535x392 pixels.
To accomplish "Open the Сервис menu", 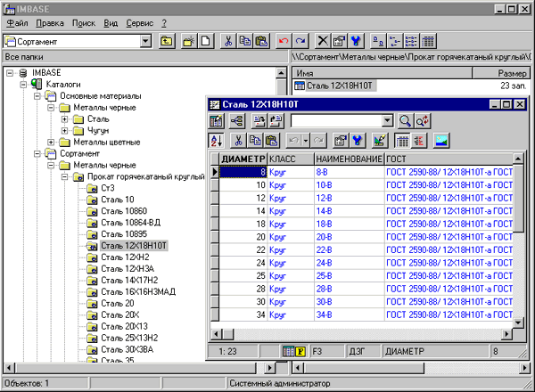I will click(139, 22).
